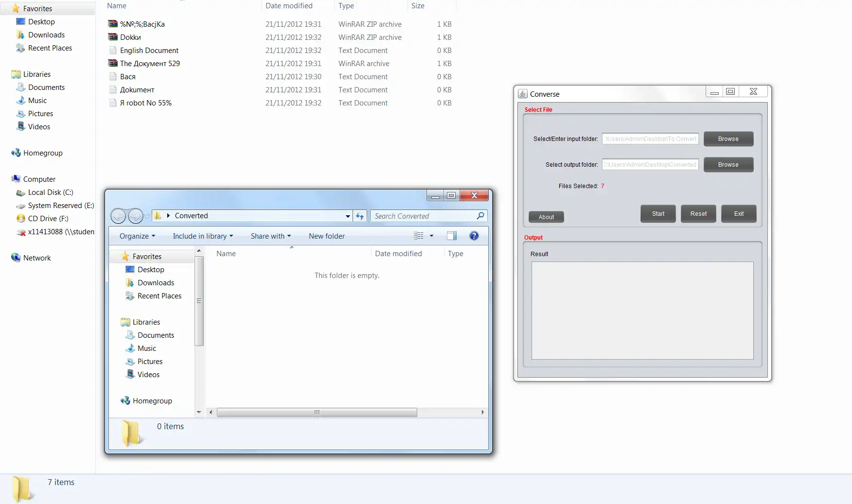Image resolution: width=852 pixels, height=504 pixels.
Task: Click the Exit button in Converse
Action: 739,214
